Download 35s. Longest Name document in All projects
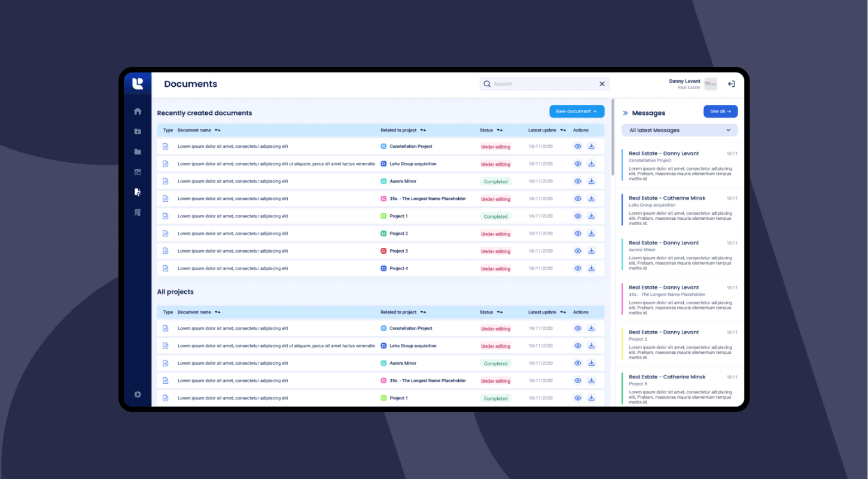Image resolution: width=868 pixels, height=479 pixels. [x=591, y=380]
